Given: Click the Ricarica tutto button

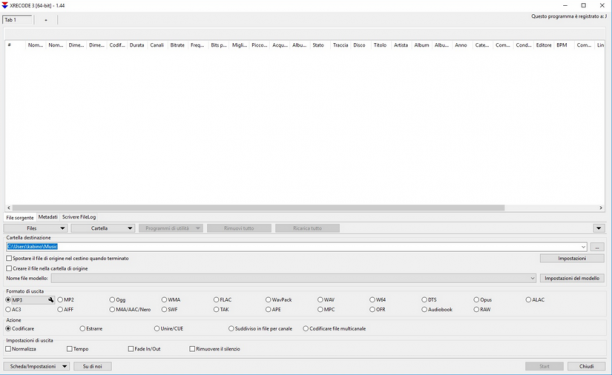Looking at the screenshot, I should 307,228.
